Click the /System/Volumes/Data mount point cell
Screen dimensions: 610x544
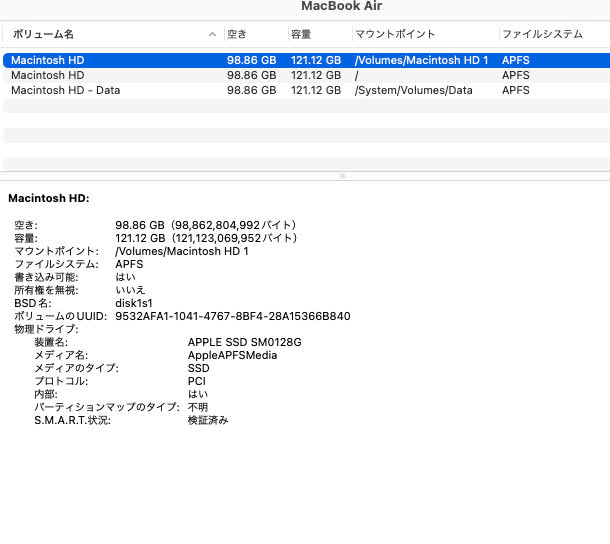click(x=413, y=90)
